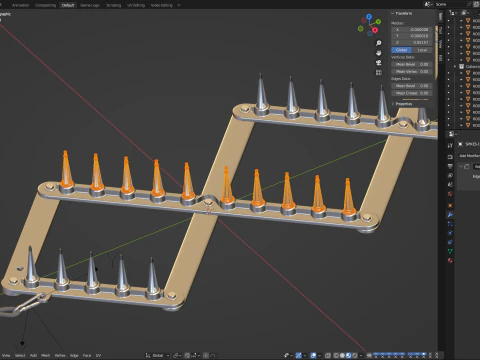
Task: Set Median coordinates to Local
Action: pos(422,50)
